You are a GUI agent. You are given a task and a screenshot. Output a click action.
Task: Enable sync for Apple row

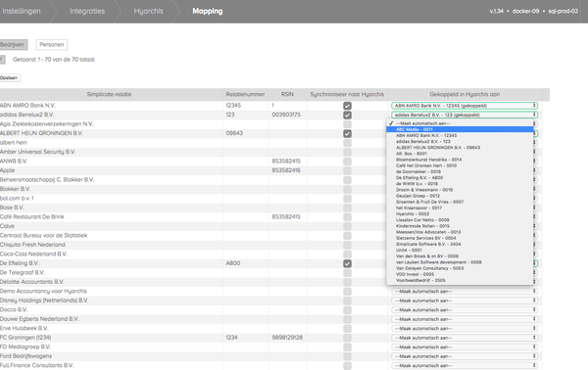[x=347, y=170]
